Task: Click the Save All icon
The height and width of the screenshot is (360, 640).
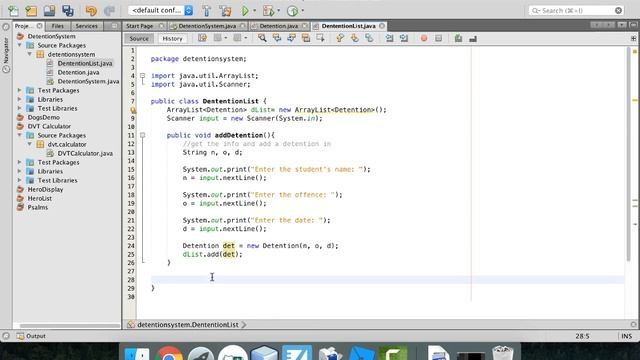Action: pos(68,11)
